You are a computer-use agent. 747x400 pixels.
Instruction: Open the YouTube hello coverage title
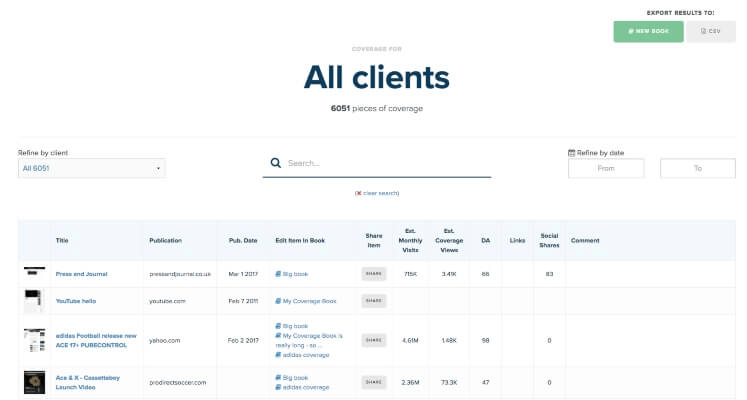pos(76,301)
